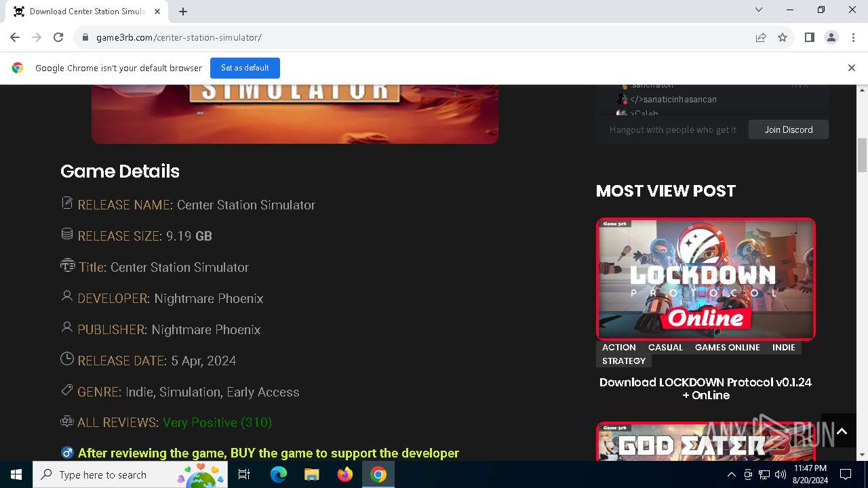Click the RELEASE SIZE database icon

click(67, 234)
